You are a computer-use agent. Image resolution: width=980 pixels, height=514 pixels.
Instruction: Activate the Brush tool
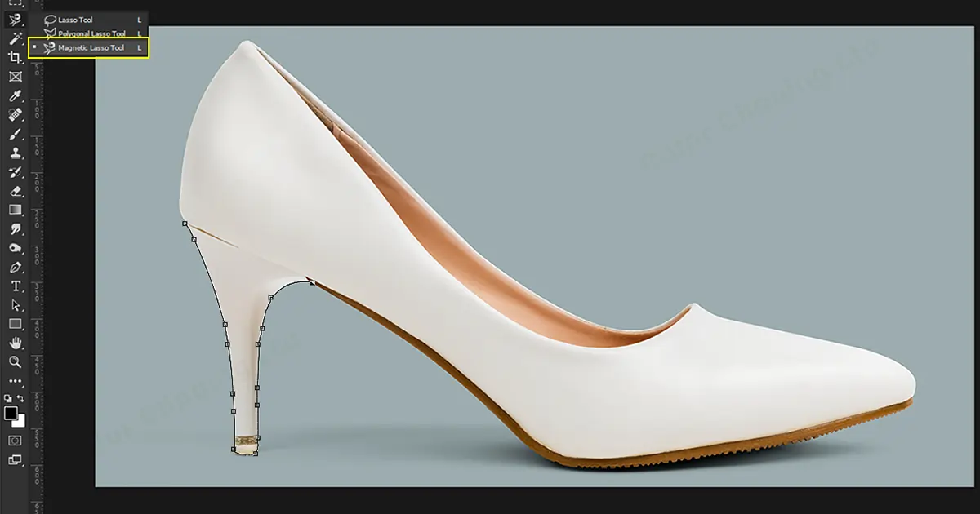[15, 134]
